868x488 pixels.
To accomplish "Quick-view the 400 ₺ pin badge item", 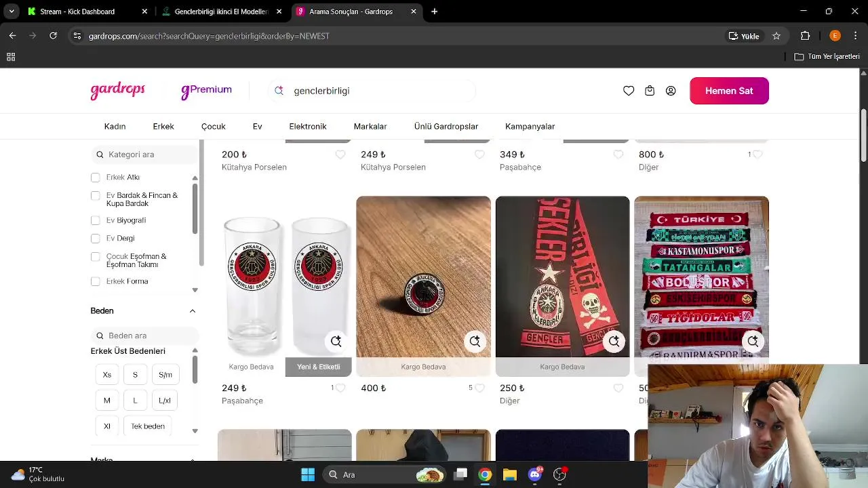I will point(475,341).
